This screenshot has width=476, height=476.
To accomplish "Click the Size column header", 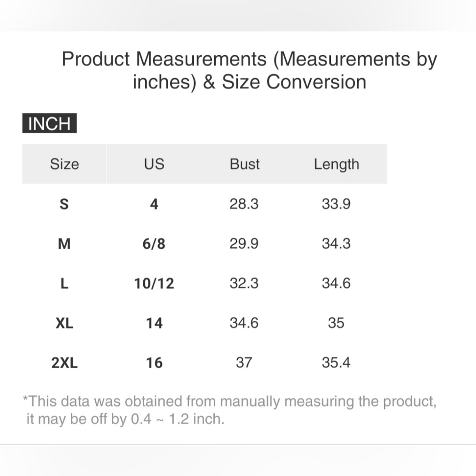I will [x=64, y=164].
